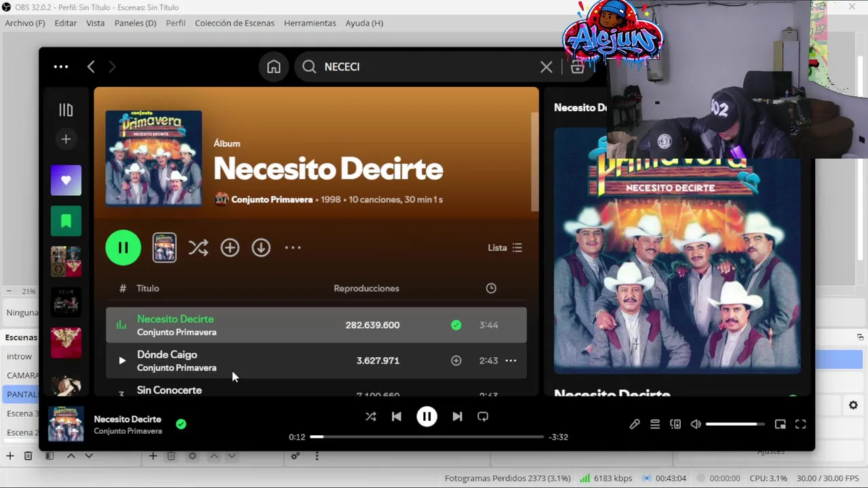This screenshot has width=868, height=488.
Task: Open more options for Dónde Caigo
Action: pos(511,361)
